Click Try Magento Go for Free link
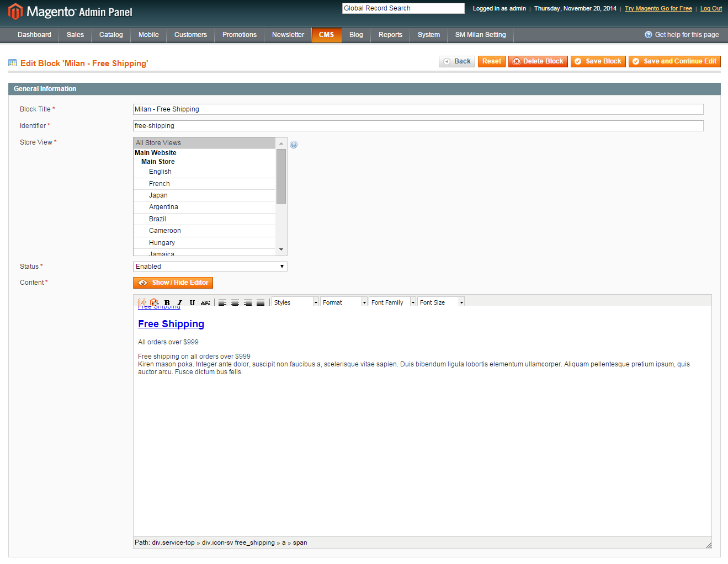The width and height of the screenshot is (728, 564). tap(658, 8)
